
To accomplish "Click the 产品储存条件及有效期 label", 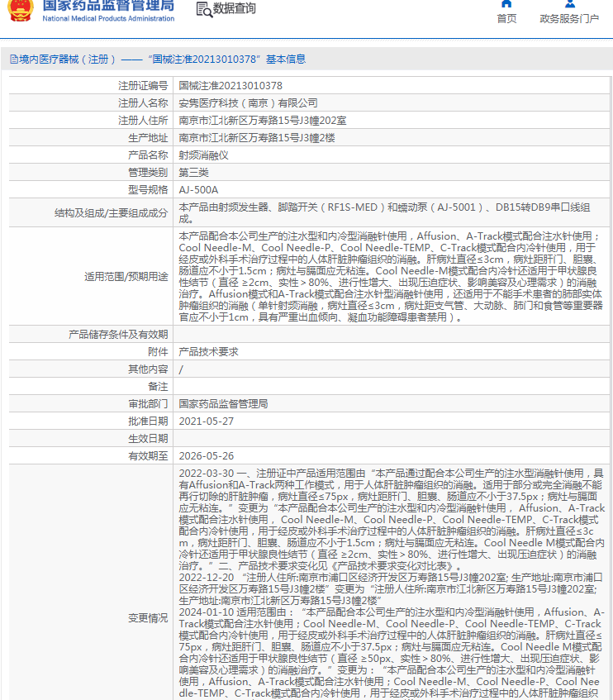I will coord(118,335).
